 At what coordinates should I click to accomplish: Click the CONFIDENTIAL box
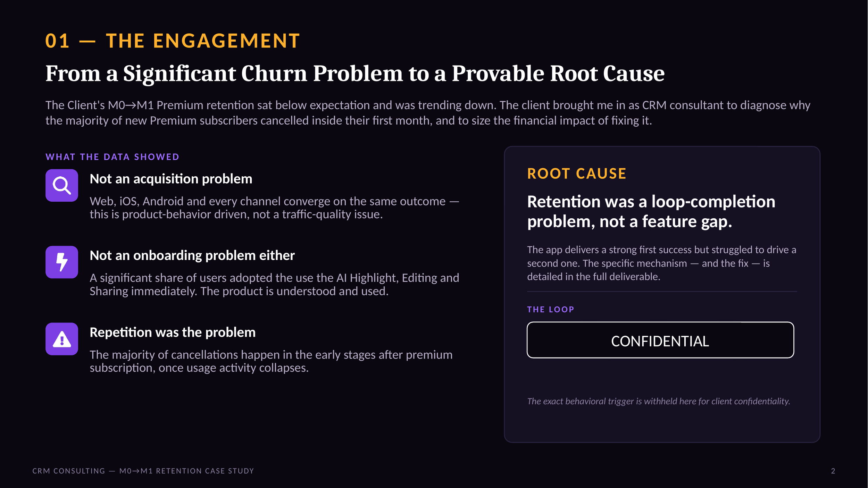[x=660, y=340]
